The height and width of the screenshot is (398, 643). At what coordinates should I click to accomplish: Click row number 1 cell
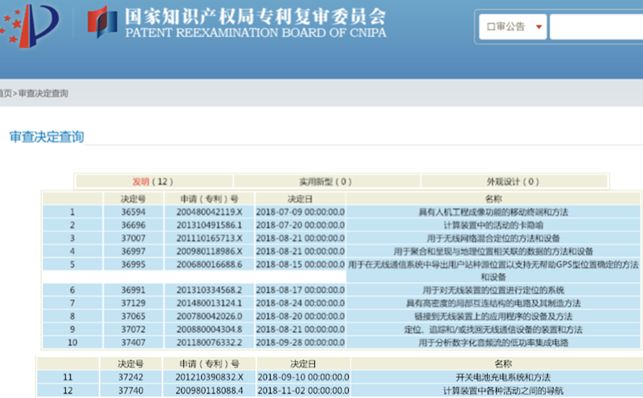72,212
